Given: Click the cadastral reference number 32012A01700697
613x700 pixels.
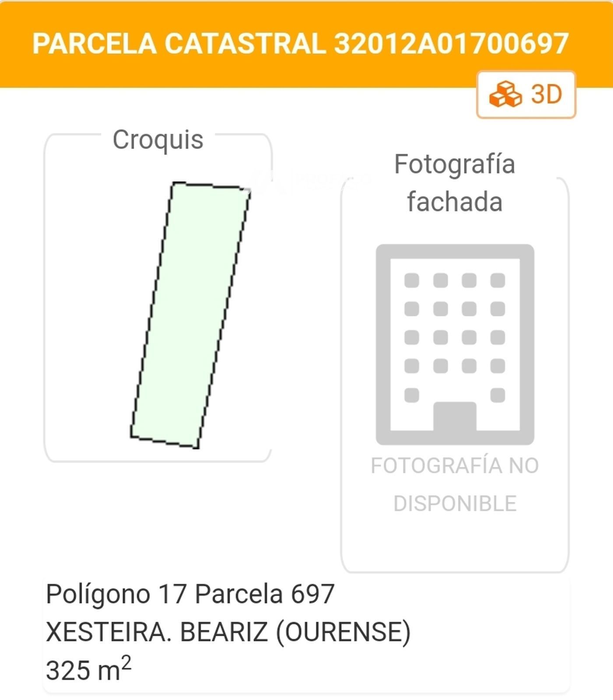Looking at the screenshot, I should point(452,44).
